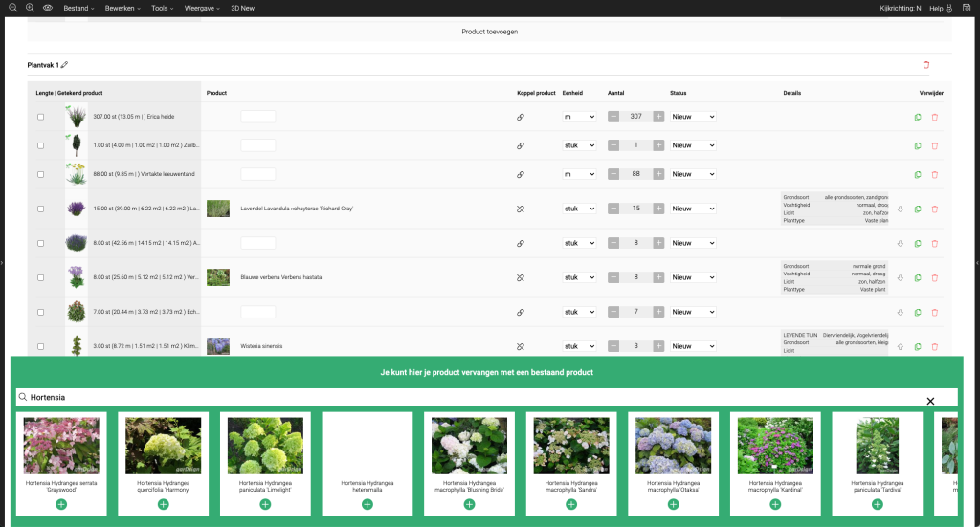Click the link icon in the Erica heide row
This screenshot has width=980, height=527.
click(521, 117)
